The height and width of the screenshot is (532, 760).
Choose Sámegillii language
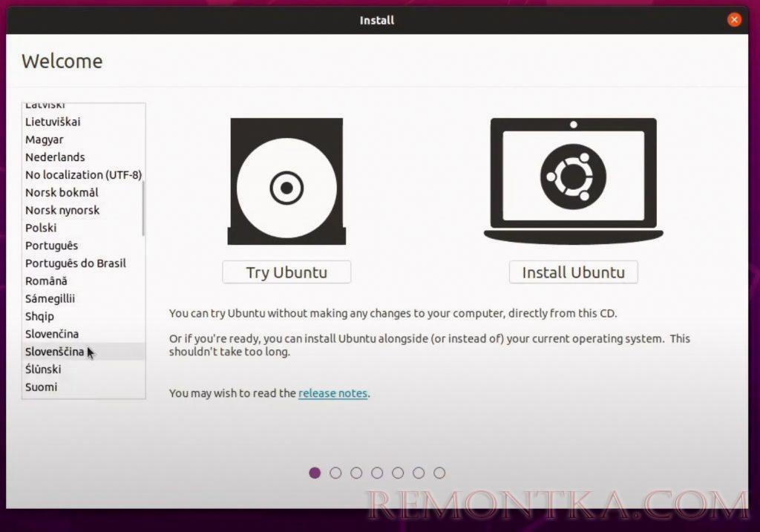[x=83, y=298]
